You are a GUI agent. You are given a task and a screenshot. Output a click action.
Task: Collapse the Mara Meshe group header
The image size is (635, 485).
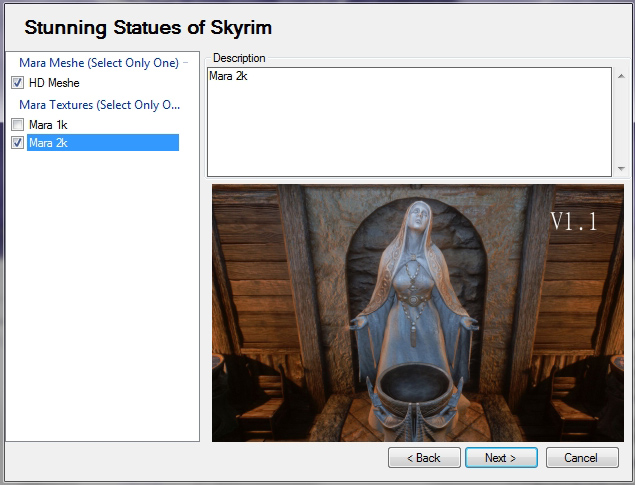coord(99,63)
